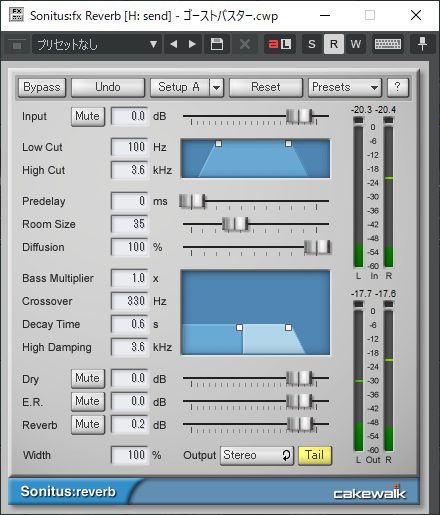Screen dimensions: 440x515
Task: Pin the plugin window with pin icon
Action: [x=422, y=44]
